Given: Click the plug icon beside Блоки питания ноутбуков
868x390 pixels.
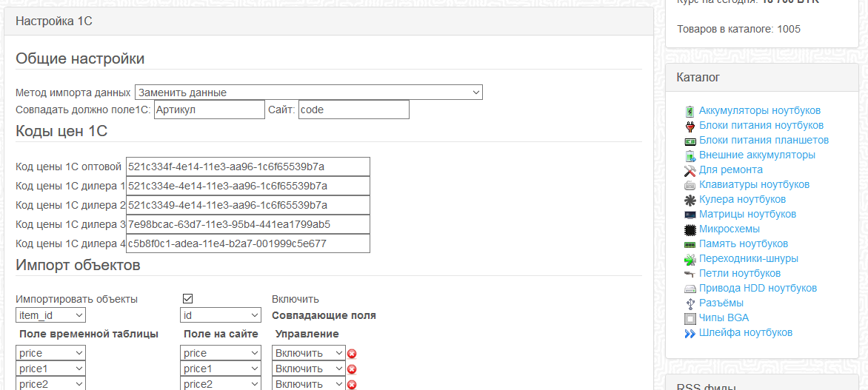Looking at the screenshot, I should [690, 126].
